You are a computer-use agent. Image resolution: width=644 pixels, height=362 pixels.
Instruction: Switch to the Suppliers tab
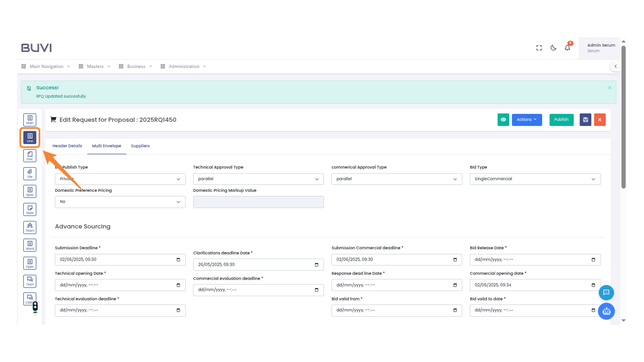tap(140, 146)
